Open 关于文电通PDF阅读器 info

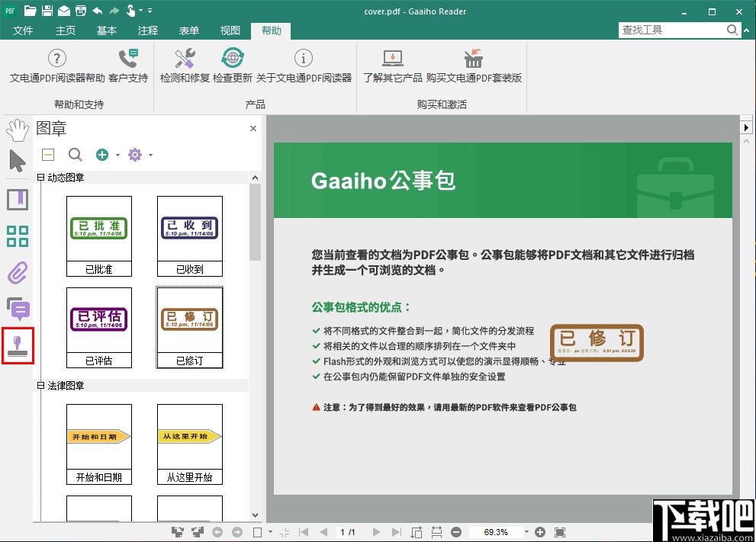click(304, 66)
